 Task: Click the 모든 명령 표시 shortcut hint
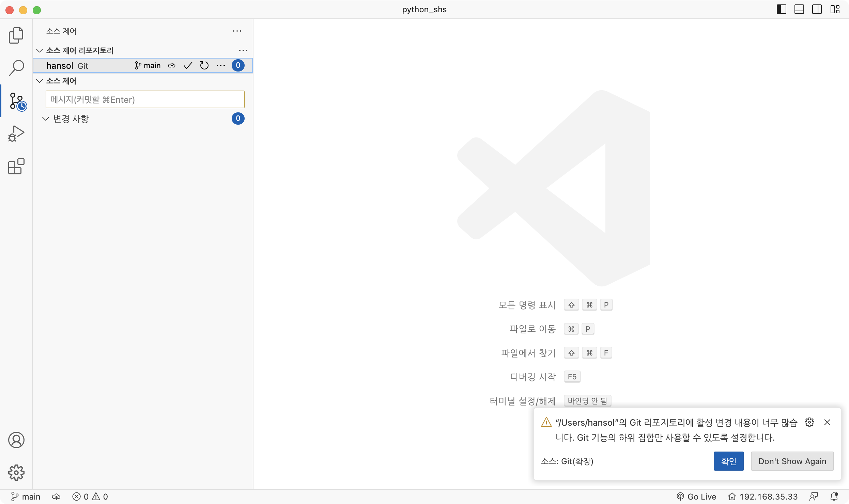click(x=555, y=305)
